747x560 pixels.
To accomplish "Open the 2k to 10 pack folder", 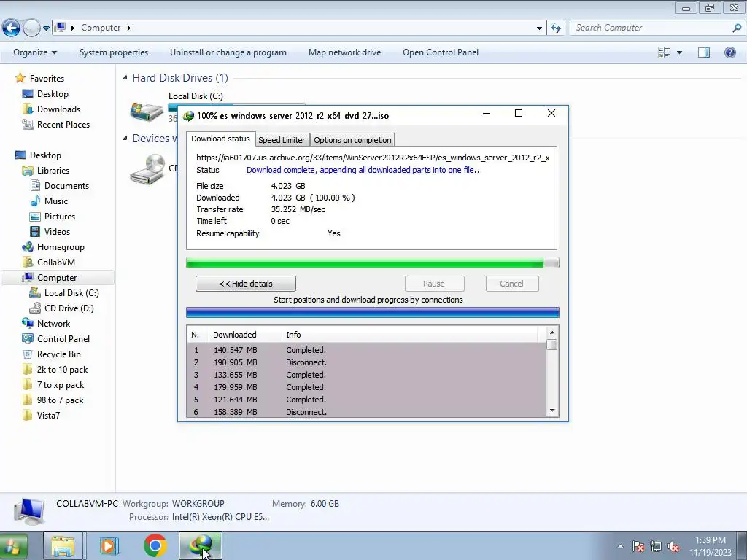I will (55, 370).
